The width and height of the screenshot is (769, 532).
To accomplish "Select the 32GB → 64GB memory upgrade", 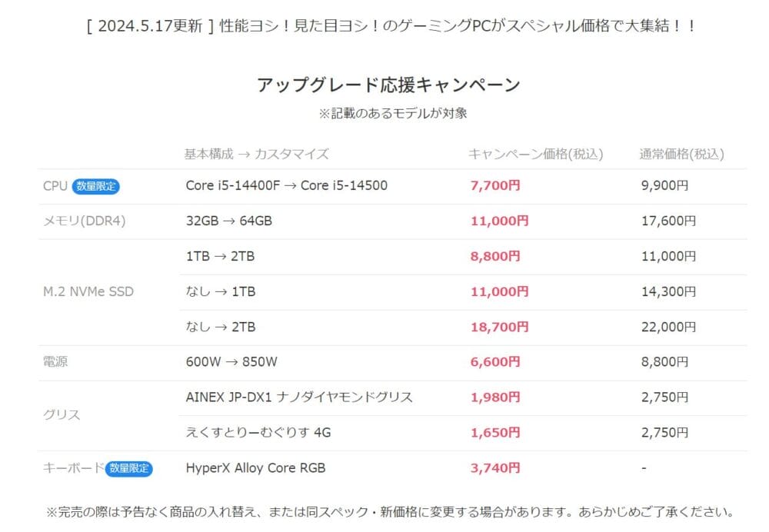I will [x=228, y=221].
